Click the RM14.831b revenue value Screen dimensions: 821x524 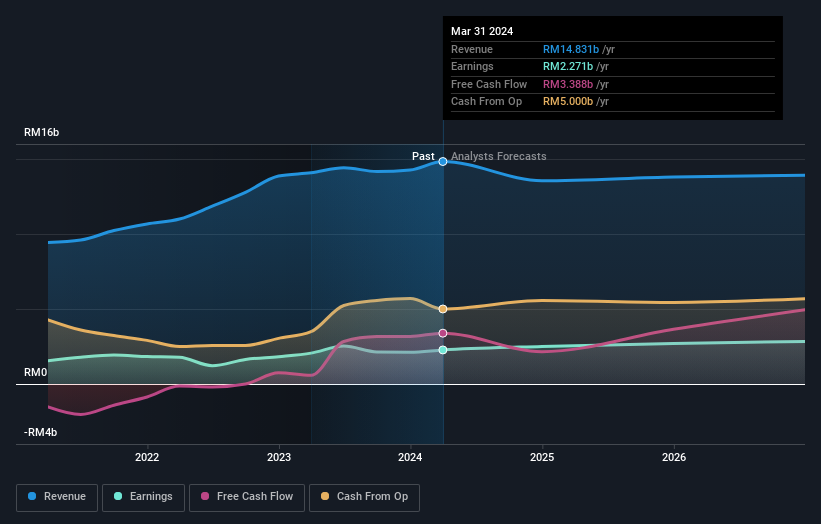pyautogui.click(x=571, y=49)
